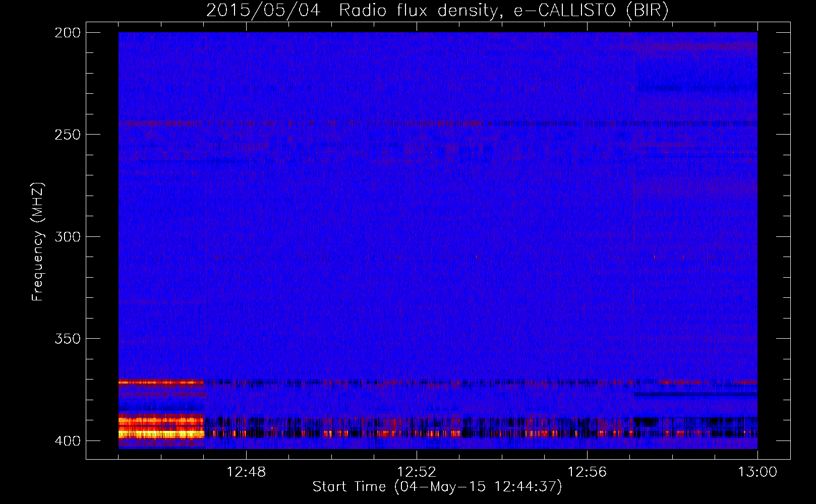Pick the 13:00 time tick label

(x=757, y=472)
